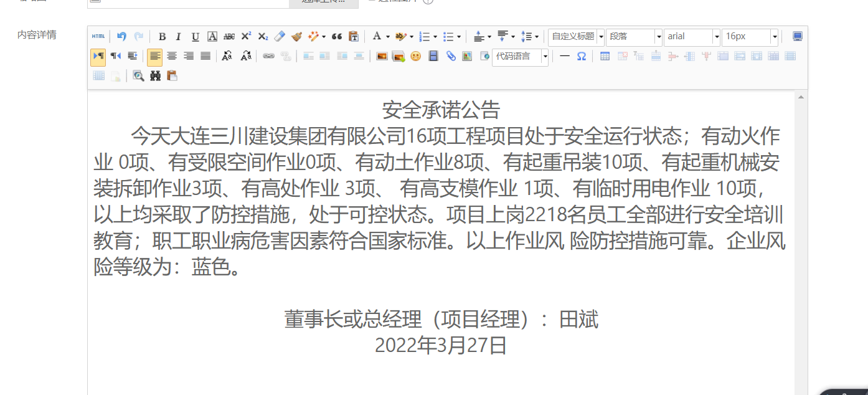Apply subscript formatting
The image size is (868, 395).
click(263, 37)
